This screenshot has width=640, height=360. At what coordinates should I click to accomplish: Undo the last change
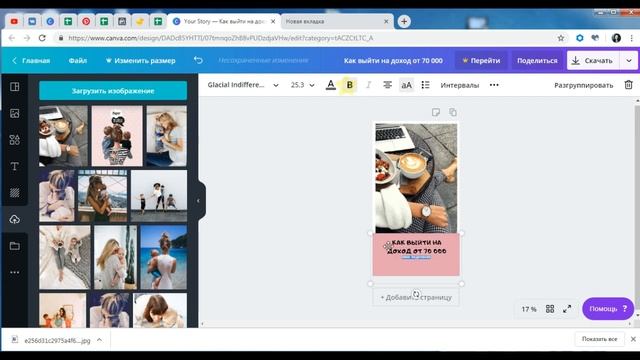click(198, 60)
